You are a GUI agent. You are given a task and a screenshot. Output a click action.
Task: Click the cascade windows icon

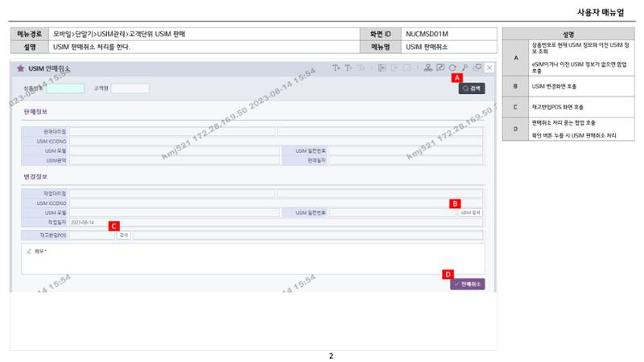tap(477, 68)
